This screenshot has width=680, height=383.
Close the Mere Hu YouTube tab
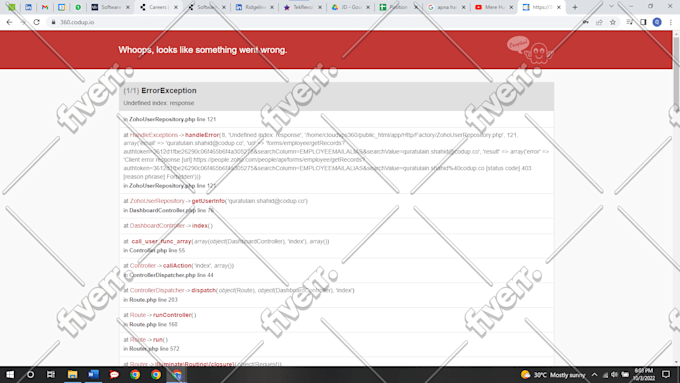[511, 7]
